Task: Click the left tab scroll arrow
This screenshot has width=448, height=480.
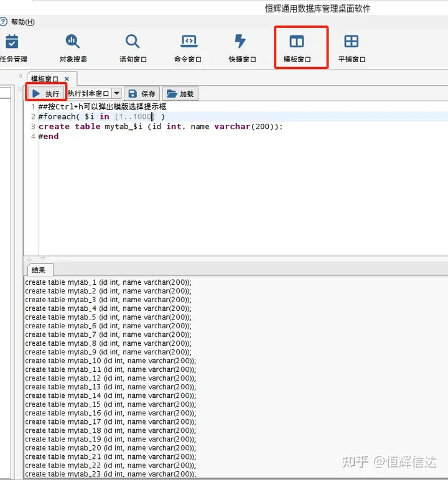Action: pyautogui.click(x=21, y=76)
